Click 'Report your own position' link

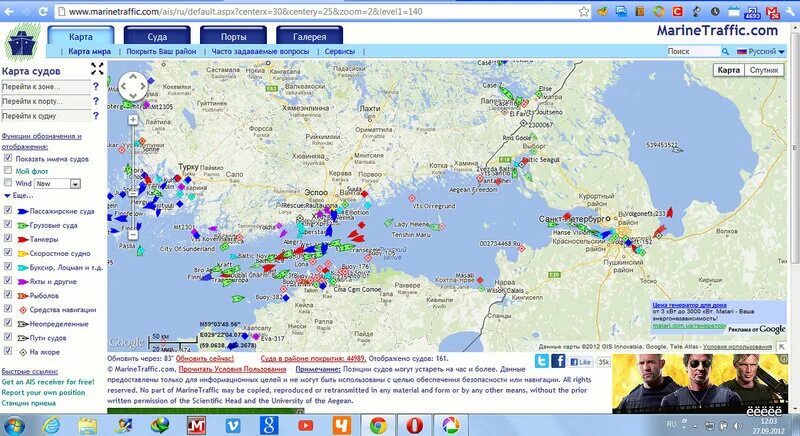(43, 392)
